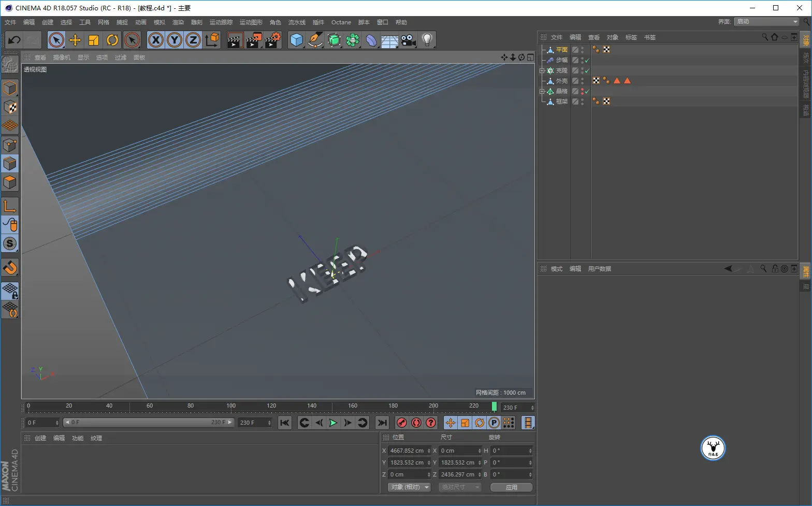Click the autokeying button

point(416,423)
